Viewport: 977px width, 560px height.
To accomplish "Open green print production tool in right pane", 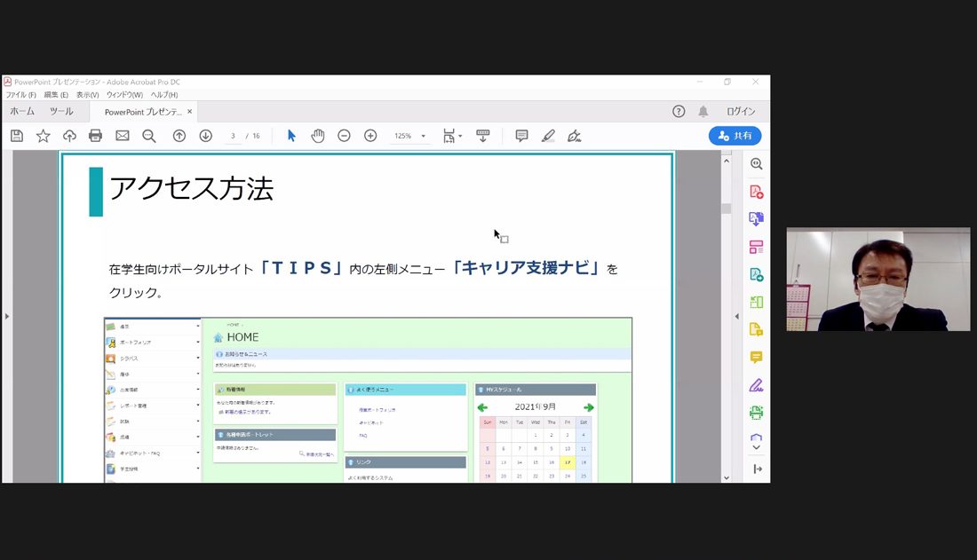I will (x=757, y=413).
